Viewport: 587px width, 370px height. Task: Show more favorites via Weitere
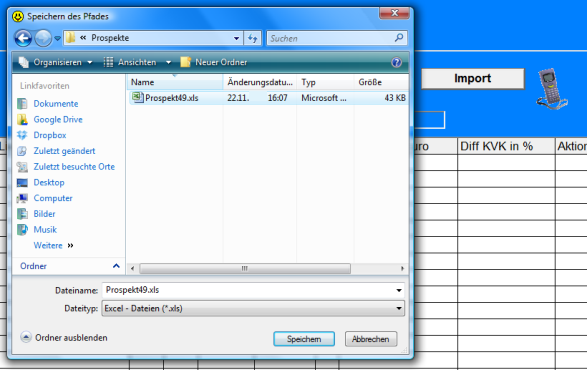(54, 245)
